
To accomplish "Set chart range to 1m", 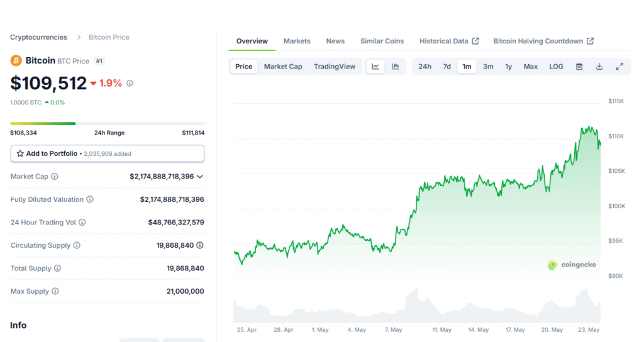I will coord(467,67).
